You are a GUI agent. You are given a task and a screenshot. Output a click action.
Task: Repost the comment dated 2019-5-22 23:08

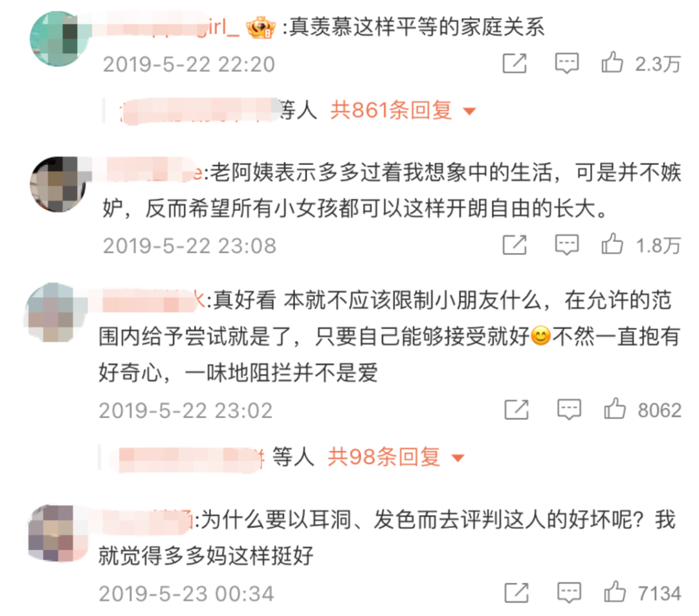[515, 244]
